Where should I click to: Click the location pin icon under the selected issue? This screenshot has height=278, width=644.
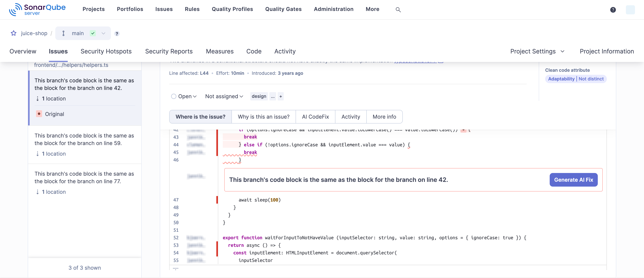38,98
